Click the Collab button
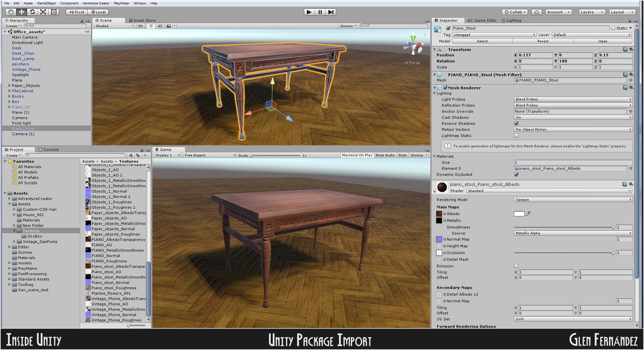The image size is (644, 350). (515, 12)
